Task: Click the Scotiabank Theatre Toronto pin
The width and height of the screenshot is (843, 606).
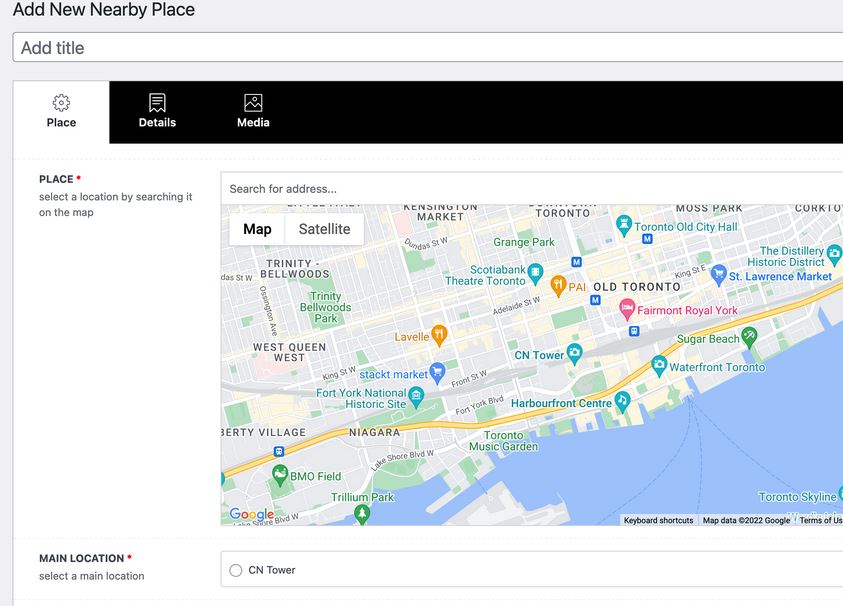Action: 535,274
